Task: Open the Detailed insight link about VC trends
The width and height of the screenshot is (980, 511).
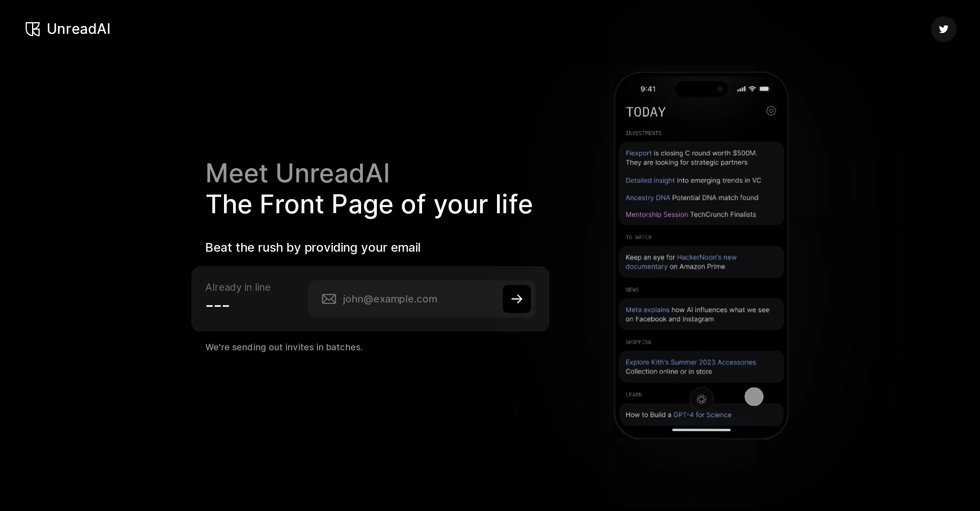Action: (650, 180)
